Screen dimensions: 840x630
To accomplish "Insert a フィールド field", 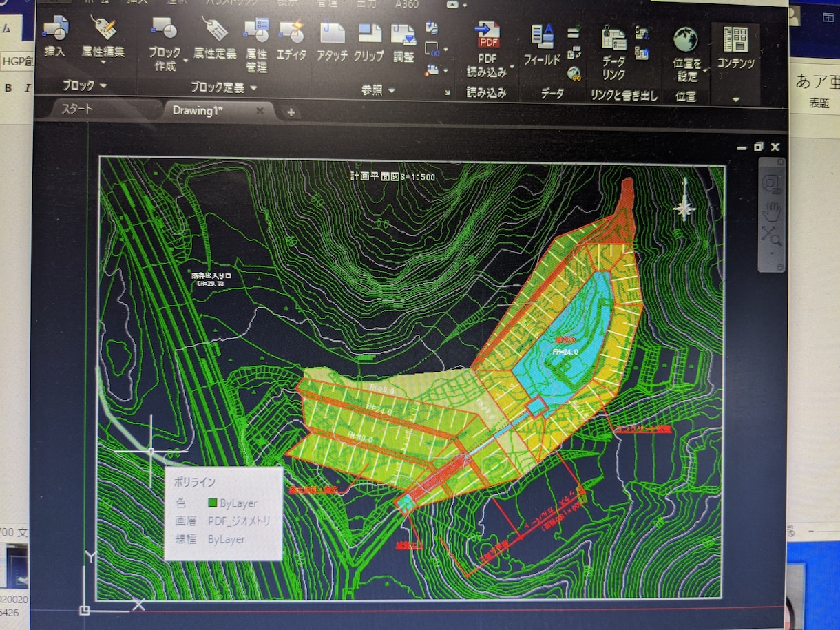I will 543,37.
